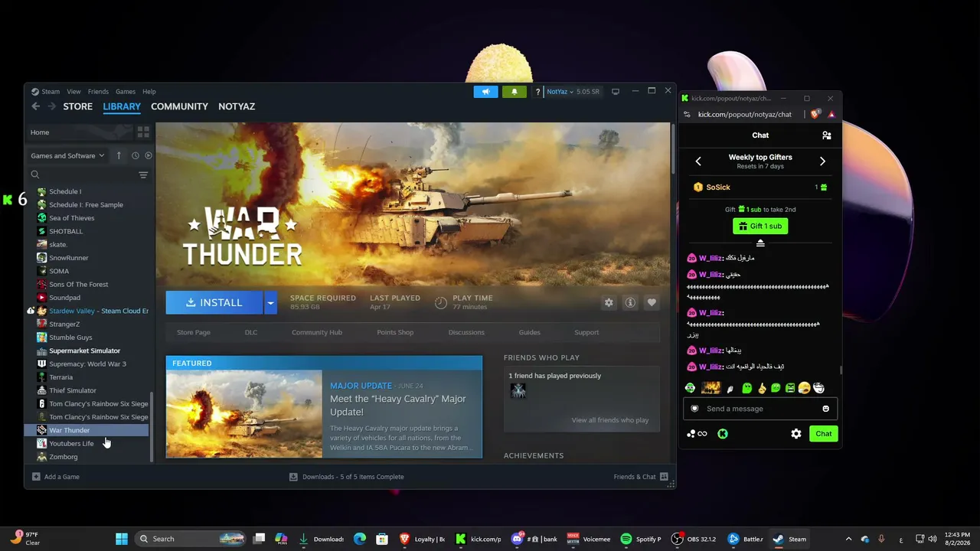Open Spotify from taskbar
Screen dimensions: 980x551
[642, 539]
